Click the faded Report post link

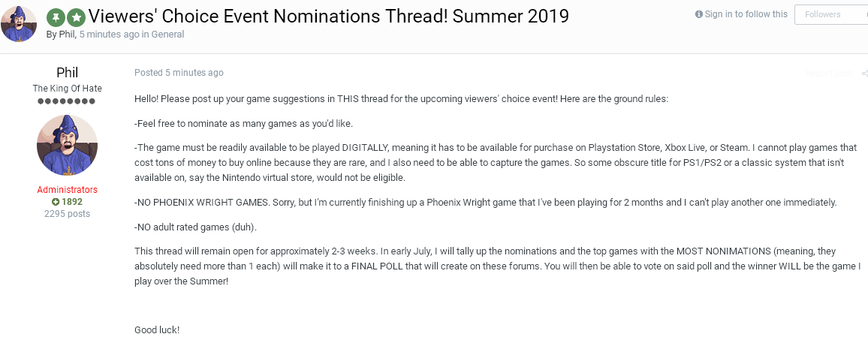pyautogui.click(x=829, y=73)
